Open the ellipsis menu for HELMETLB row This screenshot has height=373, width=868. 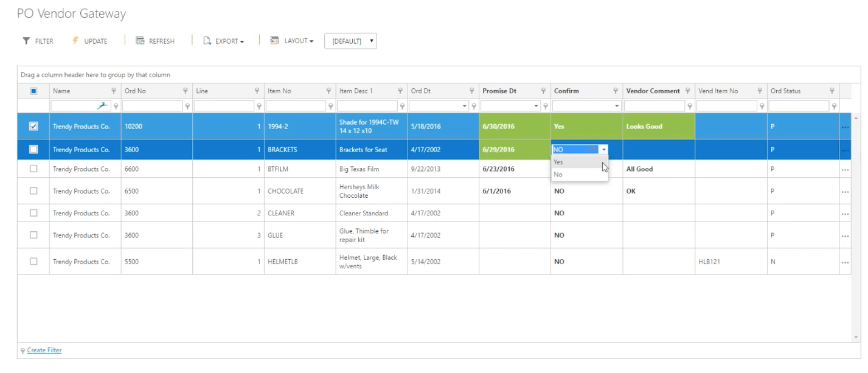coord(845,262)
